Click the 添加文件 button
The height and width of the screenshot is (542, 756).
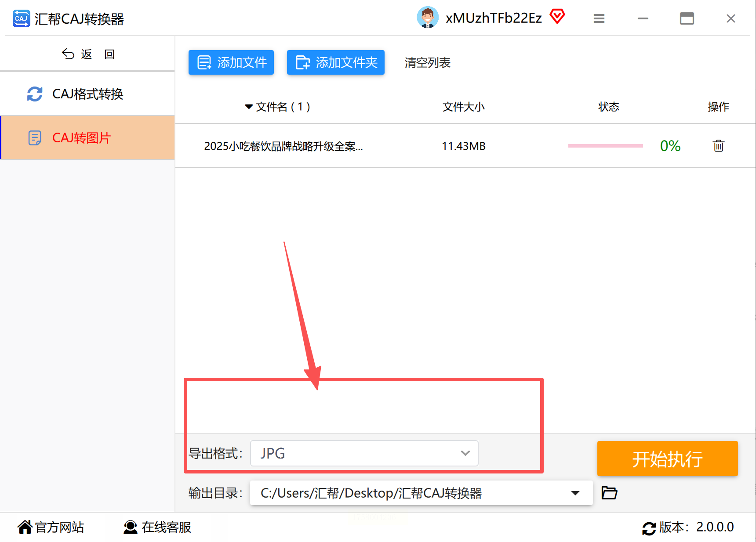pyautogui.click(x=231, y=62)
